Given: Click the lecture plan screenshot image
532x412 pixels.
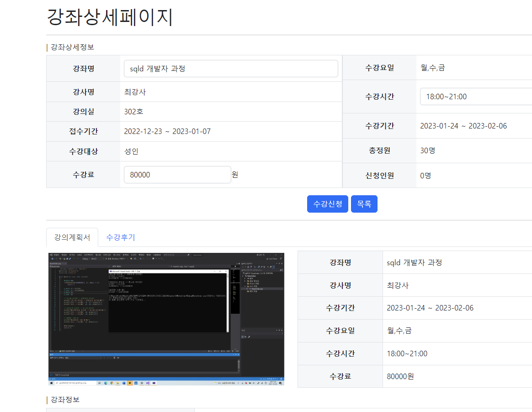Looking at the screenshot, I should coord(165,319).
